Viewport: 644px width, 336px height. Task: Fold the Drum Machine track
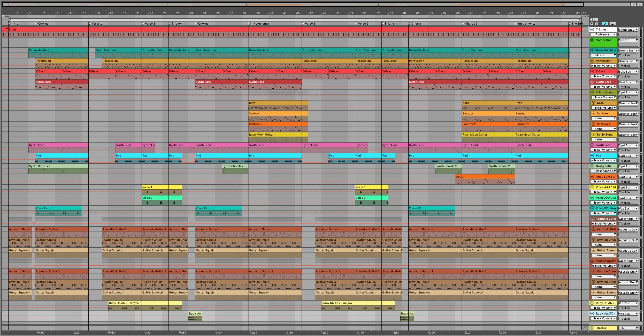pyautogui.click(x=592, y=50)
